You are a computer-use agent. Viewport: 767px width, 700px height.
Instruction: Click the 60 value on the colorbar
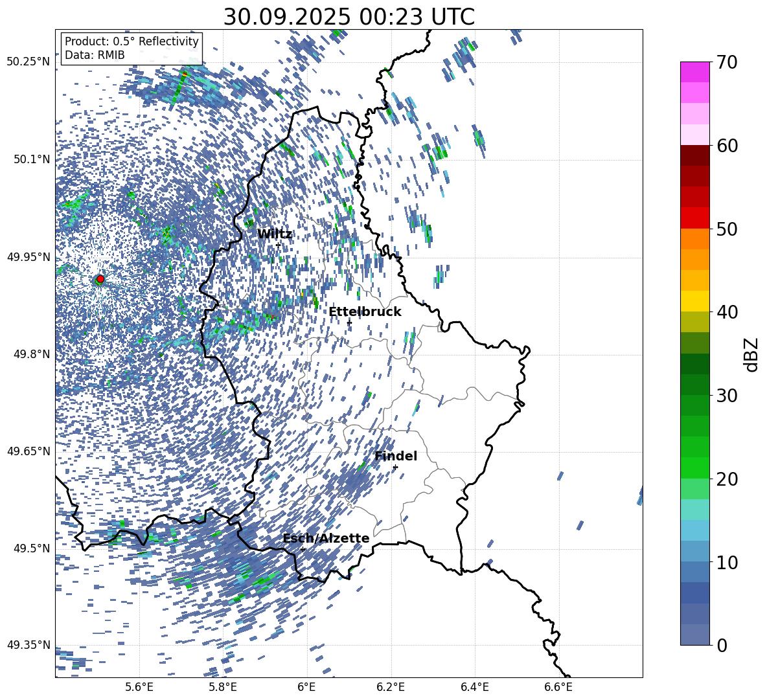[726, 146]
